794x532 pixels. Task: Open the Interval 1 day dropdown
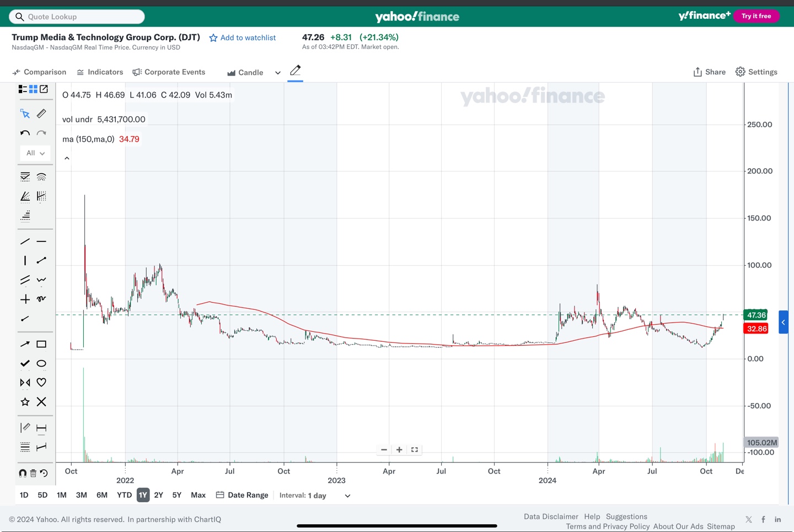coord(315,496)
